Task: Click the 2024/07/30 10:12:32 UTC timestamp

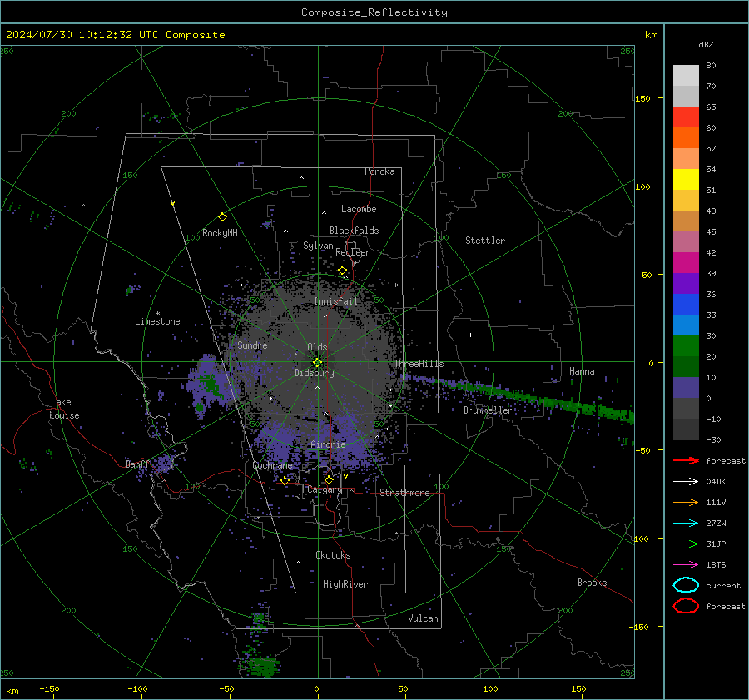Action: [115, 35]
